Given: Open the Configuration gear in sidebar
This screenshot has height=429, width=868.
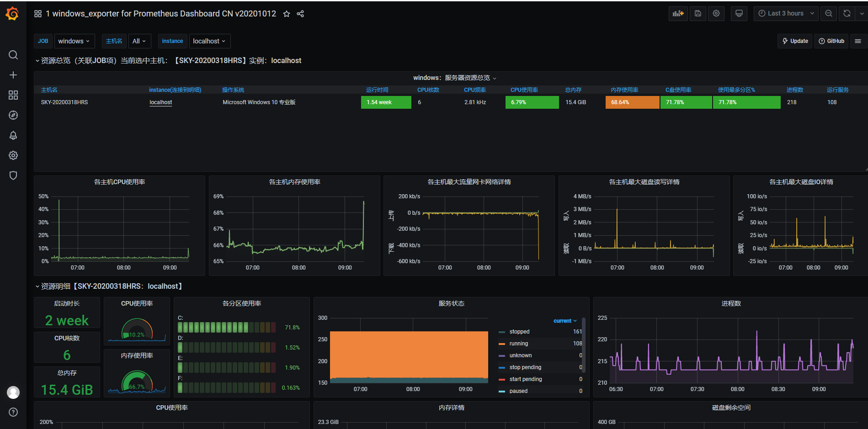Looking at the screenshot, I should point(13,155).
